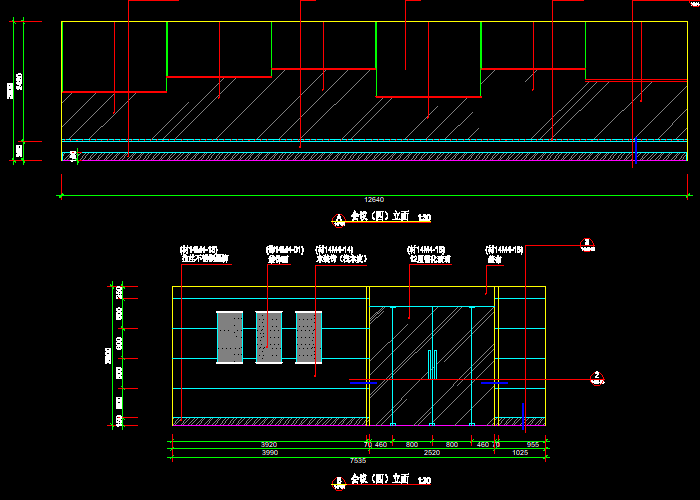Image resolution: width=700 pixels, height=500 pixels.
Task: Click the circled A elevation marker symbol
Action: point(338,218)
